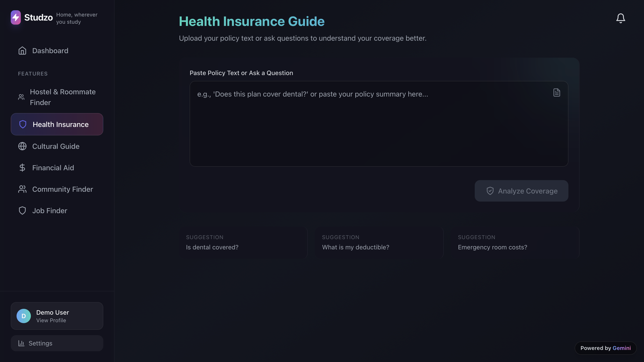Click the Cultural Guide globe icon
This screenshot has height=362, width=644.
(x=22, y=146)
